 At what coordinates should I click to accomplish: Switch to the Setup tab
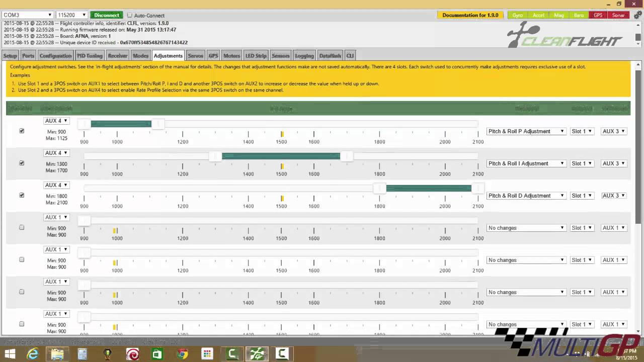(x=10, y=56)
